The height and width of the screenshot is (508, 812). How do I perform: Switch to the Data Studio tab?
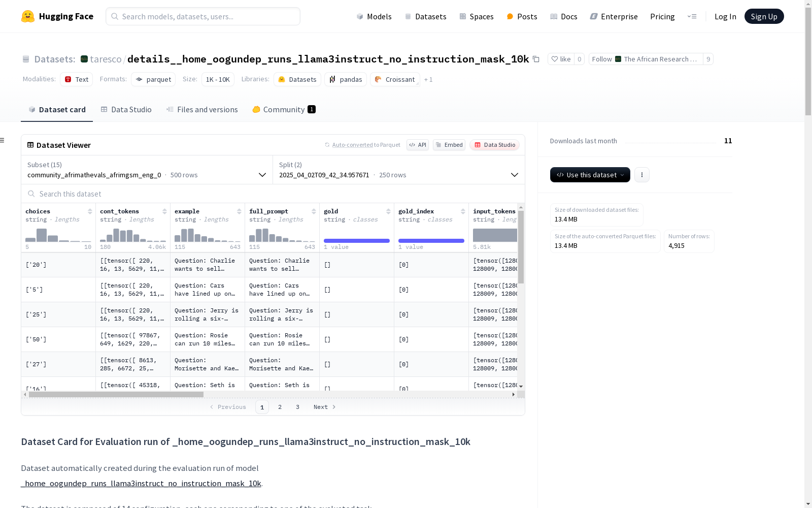[126, 110]
